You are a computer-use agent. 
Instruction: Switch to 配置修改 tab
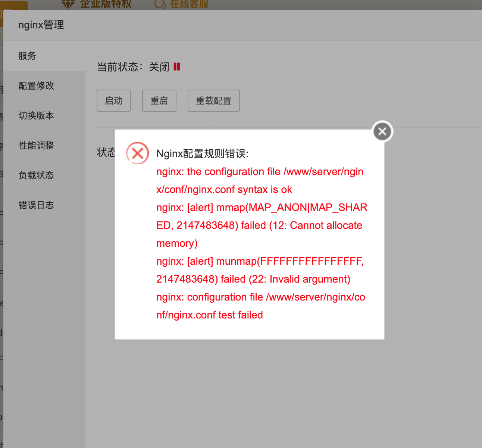[x=44, y=86]
